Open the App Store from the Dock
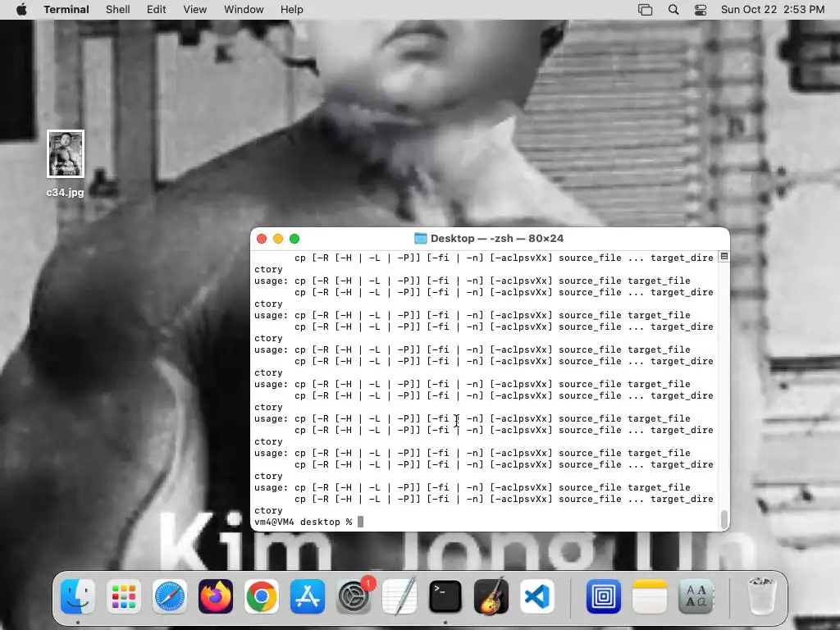Screen dimensions: 840x630 tap(308, 596)
